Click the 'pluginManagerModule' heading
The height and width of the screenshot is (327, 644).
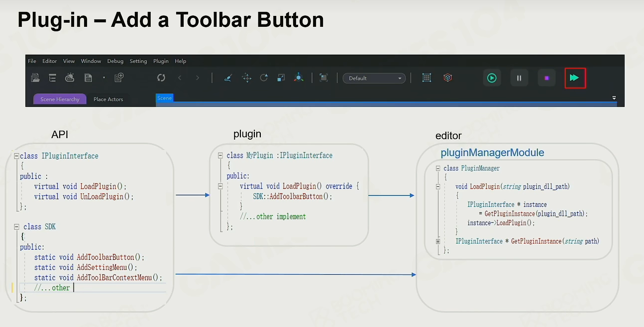tap(492, 153)
